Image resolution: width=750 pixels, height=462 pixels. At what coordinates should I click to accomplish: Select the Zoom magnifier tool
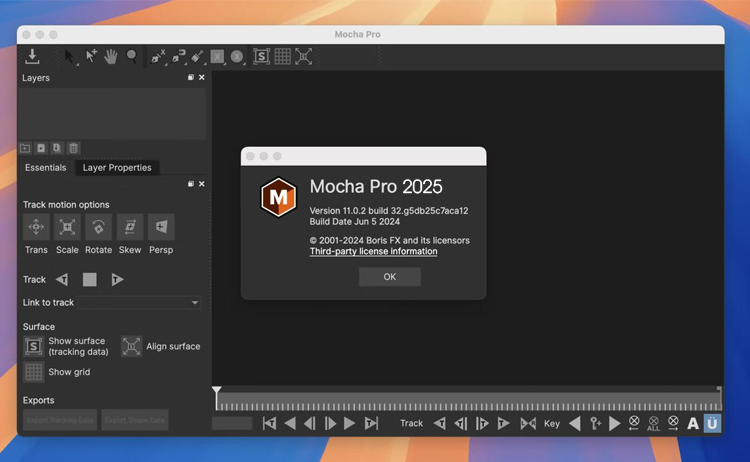click(x=132, y=56)
